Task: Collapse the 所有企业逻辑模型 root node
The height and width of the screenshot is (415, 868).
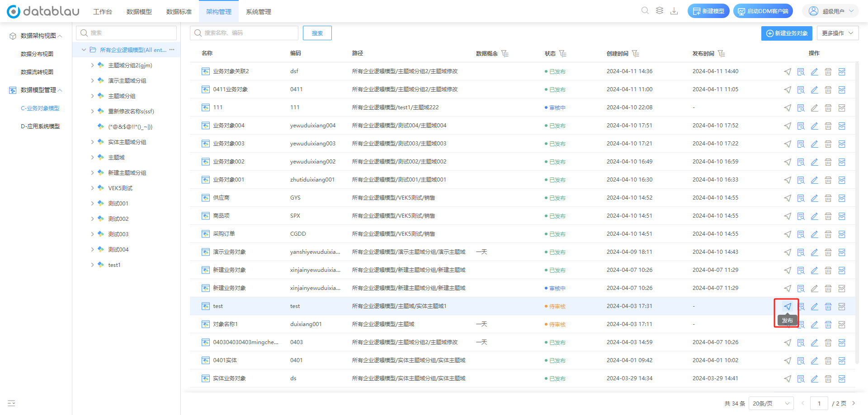Action: [84, 50]
